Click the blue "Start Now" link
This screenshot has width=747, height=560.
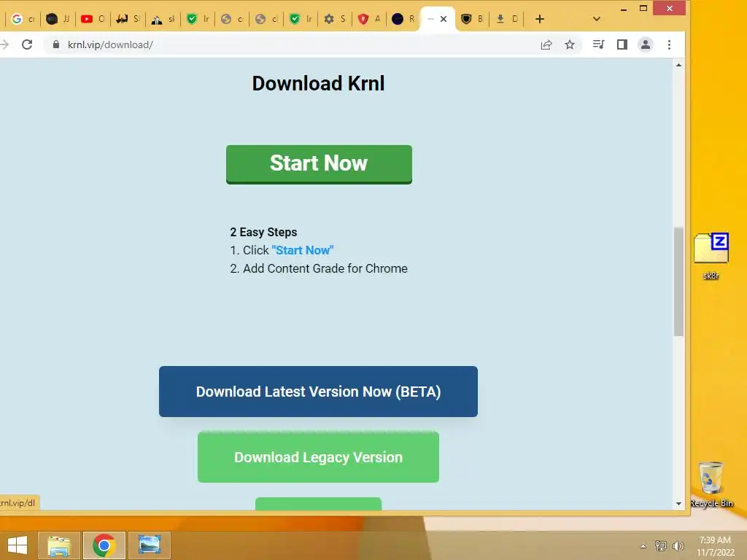303,250
